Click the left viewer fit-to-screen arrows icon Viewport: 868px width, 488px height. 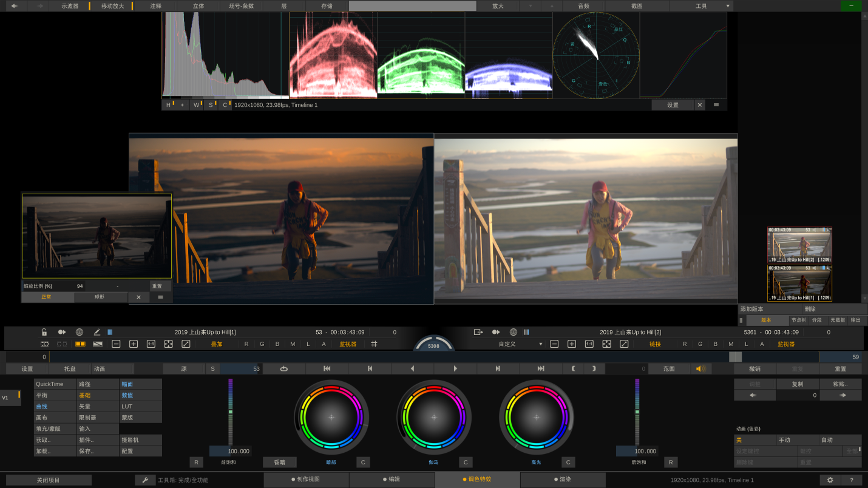pos(168,344)
